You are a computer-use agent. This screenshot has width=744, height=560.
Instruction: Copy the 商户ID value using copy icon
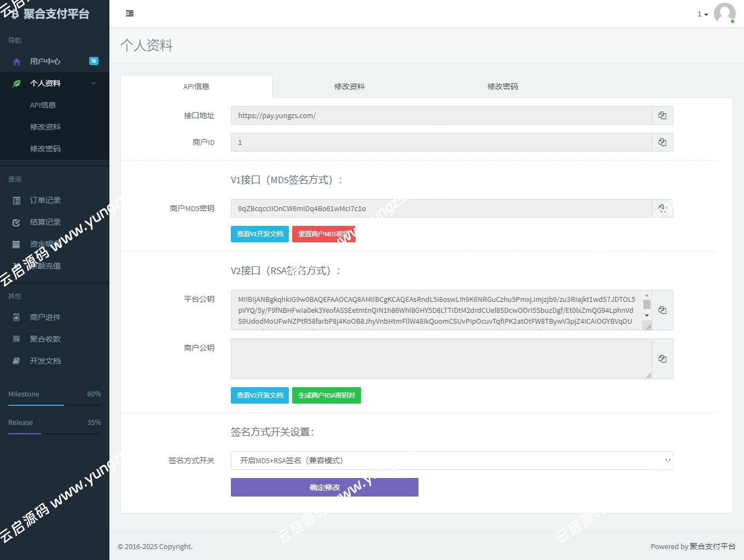click(x=662, y=142)
